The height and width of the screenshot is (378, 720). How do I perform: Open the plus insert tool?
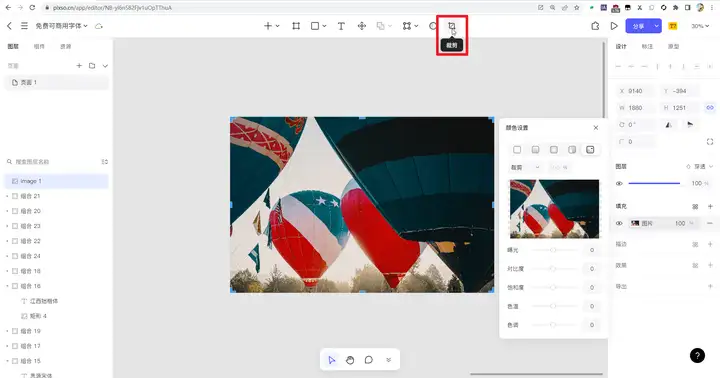268,26
